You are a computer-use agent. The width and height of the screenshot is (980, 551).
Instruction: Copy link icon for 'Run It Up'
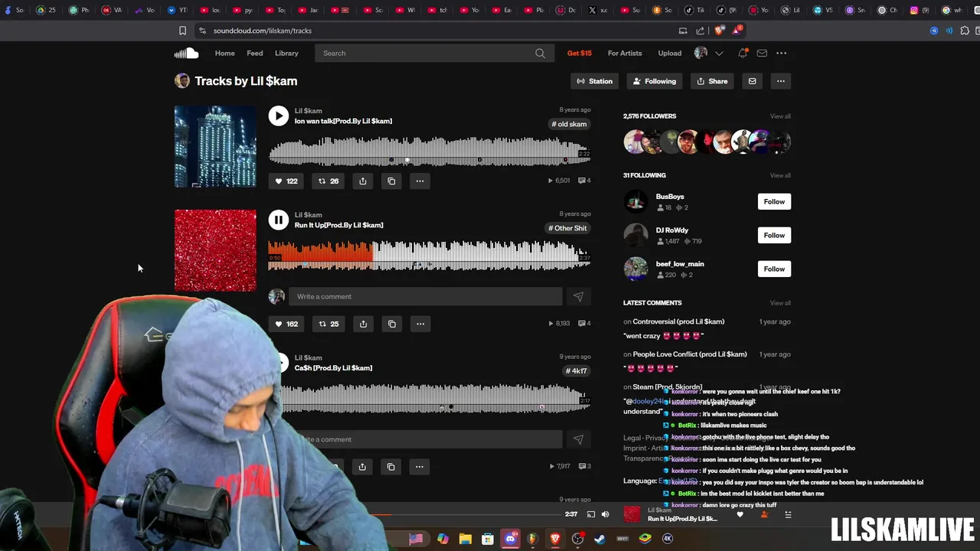(x=391, y=324)
